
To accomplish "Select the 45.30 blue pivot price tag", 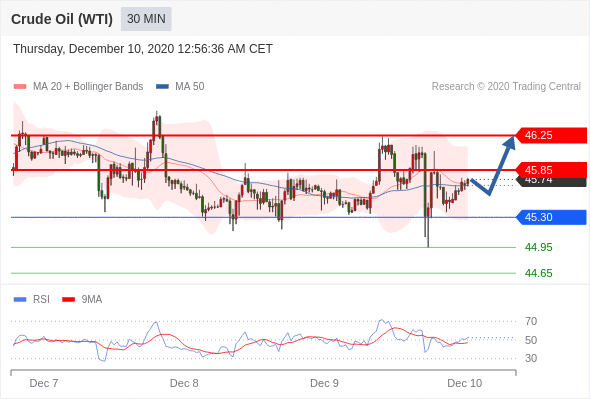I will pyautogui.click(x=551, y=217).
